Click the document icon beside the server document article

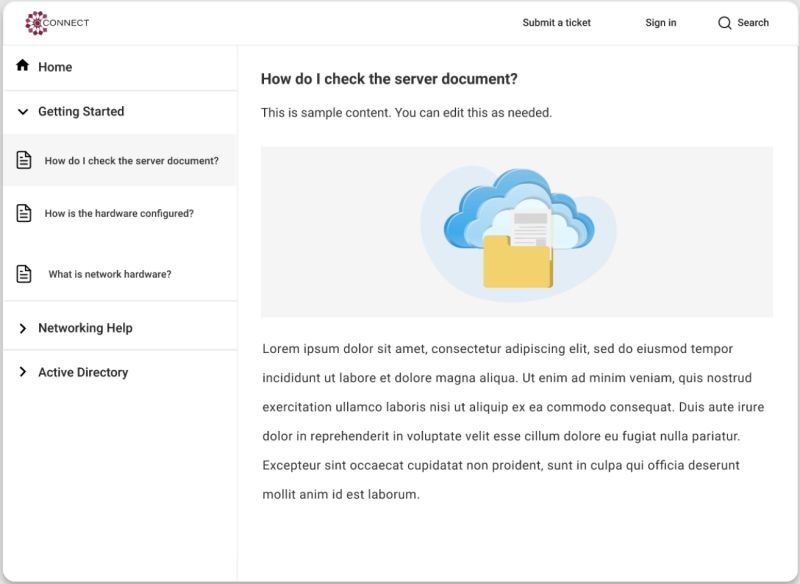(x=22, y=160)
